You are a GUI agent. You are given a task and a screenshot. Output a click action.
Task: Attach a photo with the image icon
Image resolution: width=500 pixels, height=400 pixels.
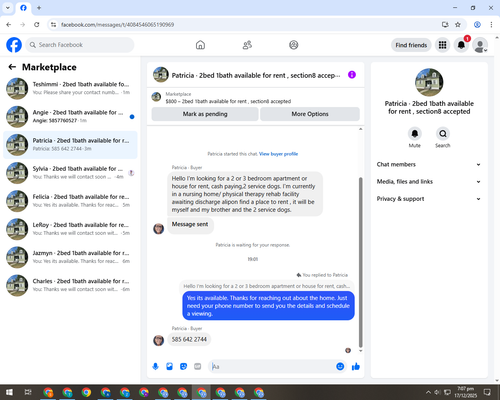[x=169, y=367]
